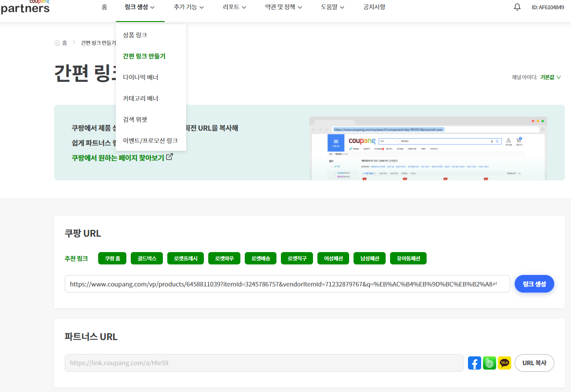The height and width of the screenshot is (392, 571).
Task: Click 홈 breadcrumb link
Action: (x=65, y=43)
